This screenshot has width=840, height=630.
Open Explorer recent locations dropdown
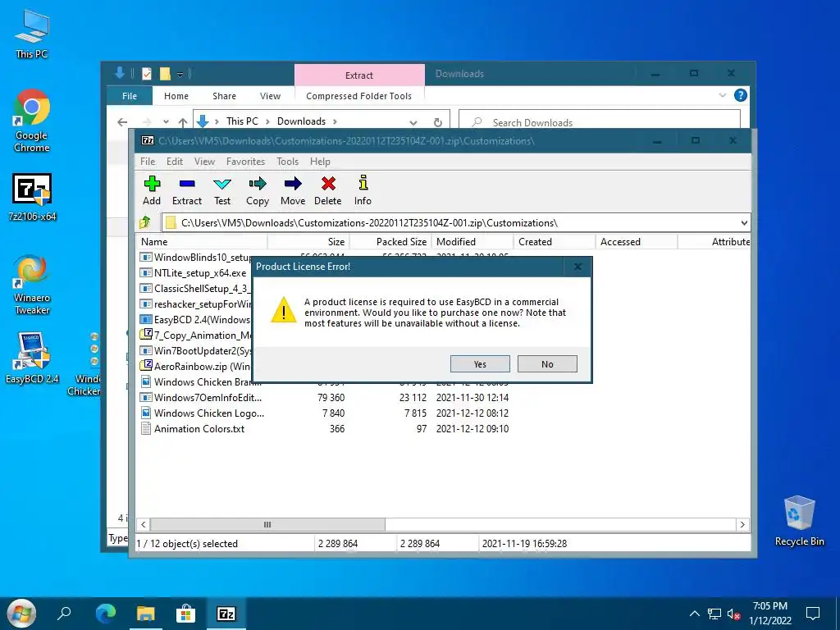tap(166, 122)
